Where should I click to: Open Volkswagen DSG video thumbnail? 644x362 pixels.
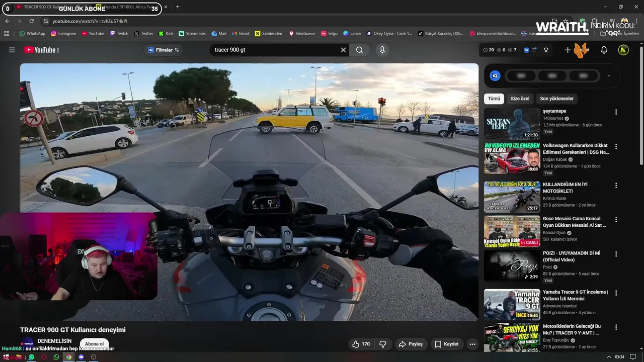[512, 158]
